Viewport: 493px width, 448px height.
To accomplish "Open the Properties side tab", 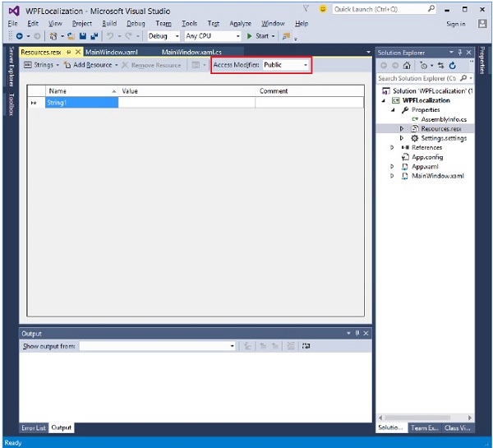I will tap(482, 60).
